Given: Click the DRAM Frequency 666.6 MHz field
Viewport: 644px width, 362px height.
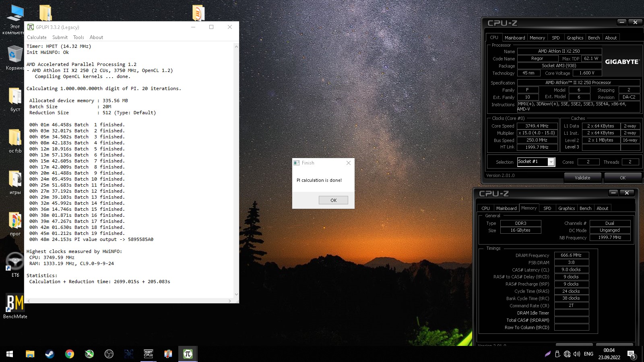Looking at the screenshot, I should [571, 255].
